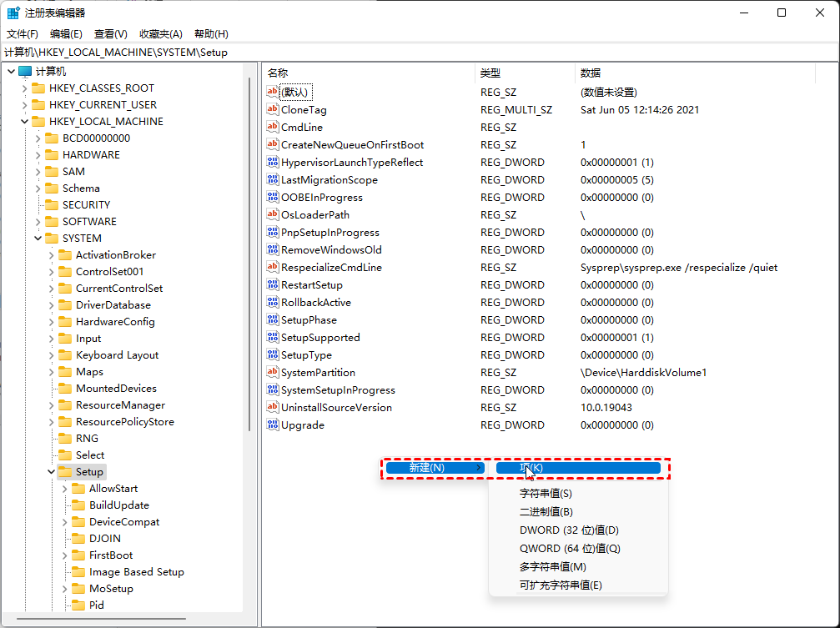This screenshot has width=840, height=628.
Task: Collapse the HKEY_LOCAL_MACHINE tree node
Action: (x=24, y=122)
